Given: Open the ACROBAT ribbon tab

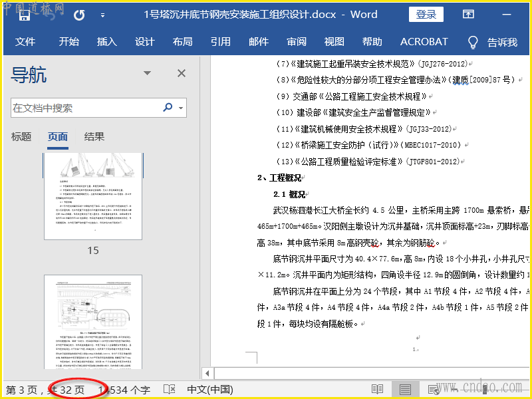Looking at the screenshot, I should point(424,41).
